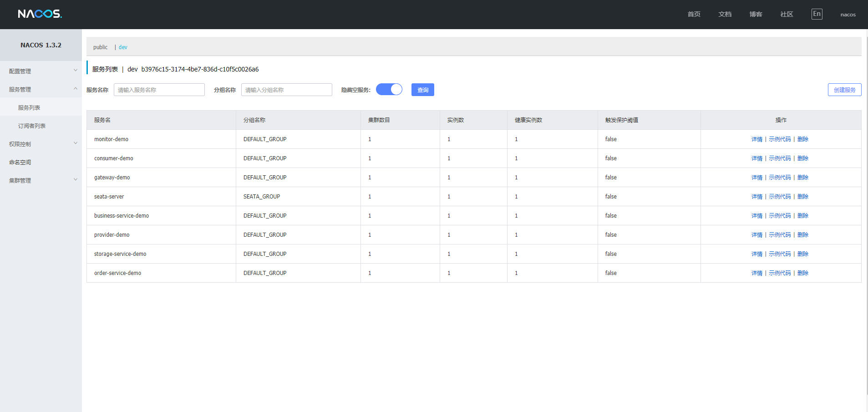Open details for monitor-demo service
This screenshot has width=868, height=412.
click(x=756, y=139)
